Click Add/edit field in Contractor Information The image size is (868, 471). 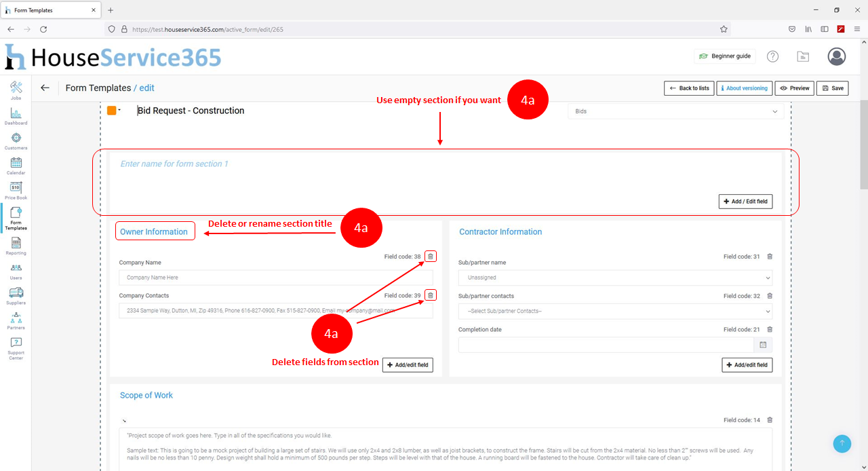(x=747, y=364)
